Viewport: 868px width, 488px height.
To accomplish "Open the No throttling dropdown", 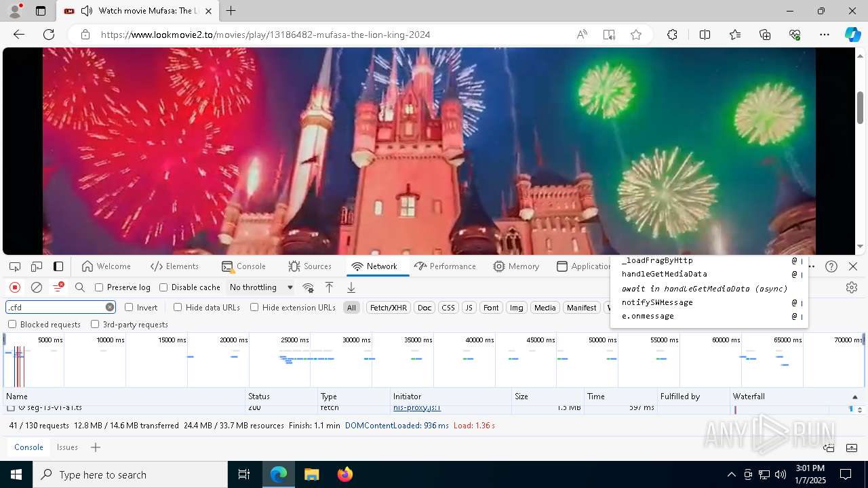I will [261, 287].
